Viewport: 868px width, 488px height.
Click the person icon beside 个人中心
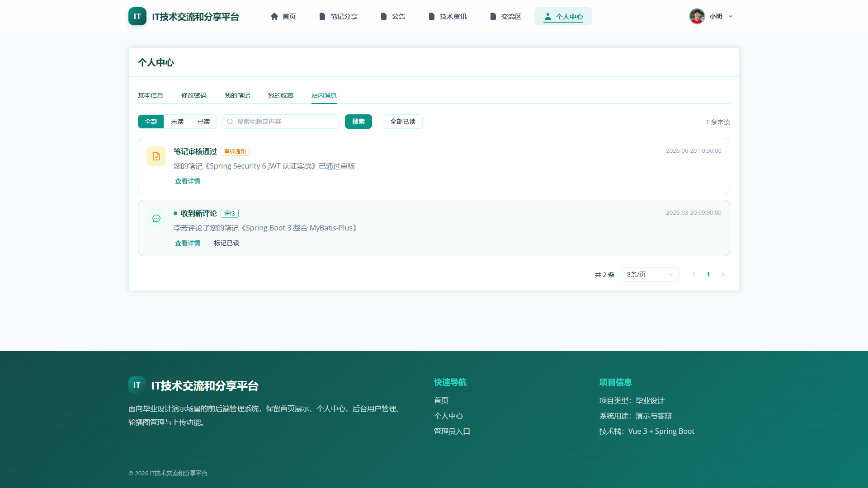pyautogui.click(x=547, y=16)
